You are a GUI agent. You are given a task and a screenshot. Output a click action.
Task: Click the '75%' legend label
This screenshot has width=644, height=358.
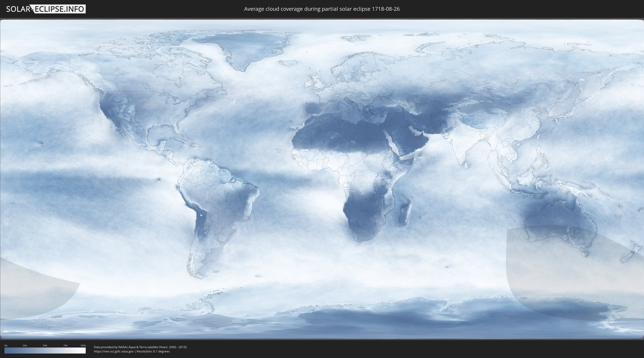click(x=65, y=345)
